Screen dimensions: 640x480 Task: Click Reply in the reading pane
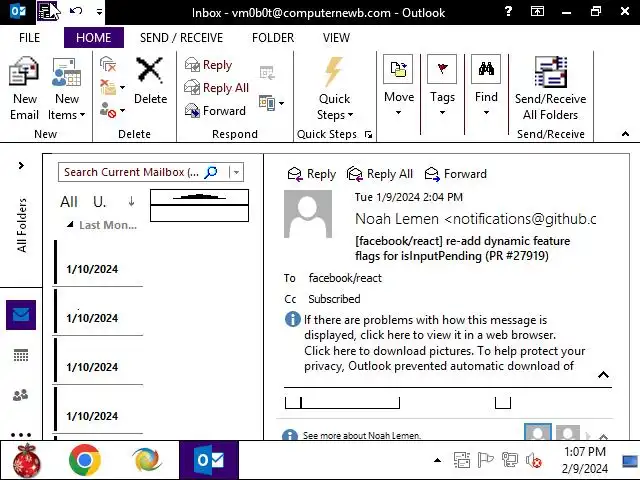point(311,174)
